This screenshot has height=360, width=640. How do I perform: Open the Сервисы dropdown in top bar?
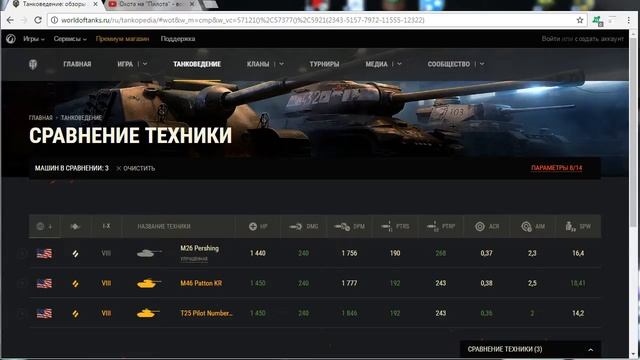click(70, 39)
